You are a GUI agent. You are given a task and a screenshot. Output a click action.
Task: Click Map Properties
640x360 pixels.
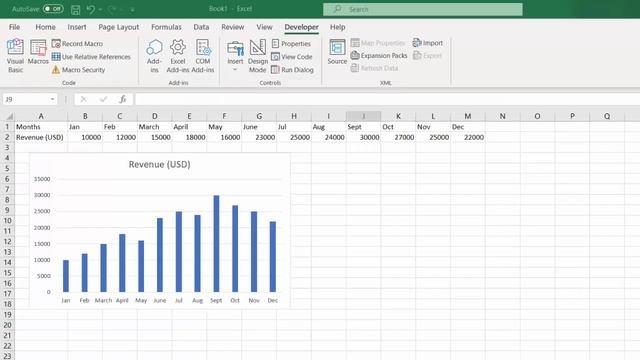pos(378,43)
